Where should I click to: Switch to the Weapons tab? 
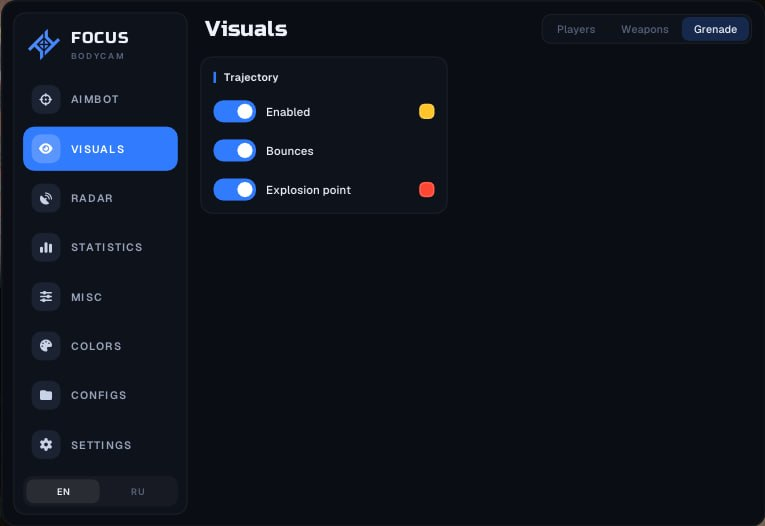coord(644,29)
